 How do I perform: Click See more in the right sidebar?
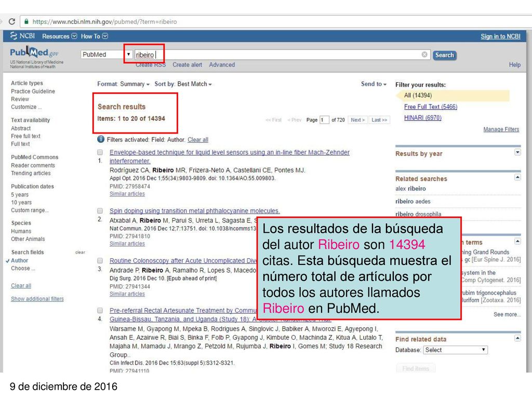(507, 314)
